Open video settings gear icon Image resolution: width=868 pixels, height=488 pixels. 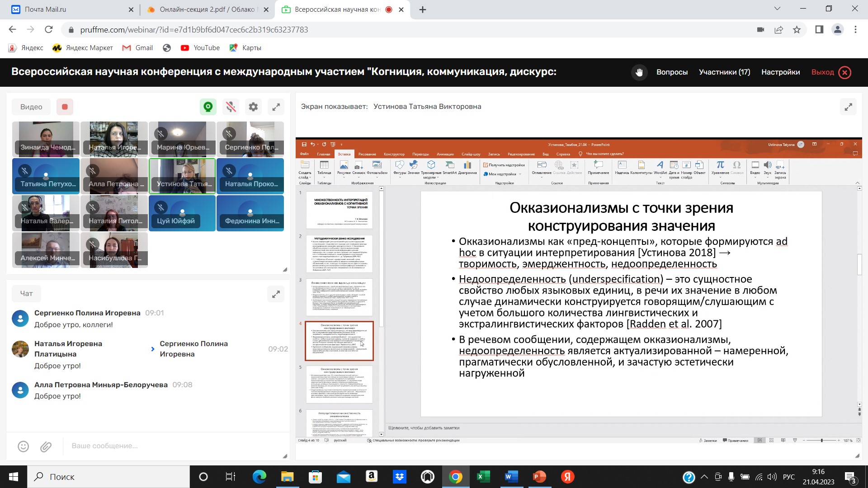pos(253,107)
